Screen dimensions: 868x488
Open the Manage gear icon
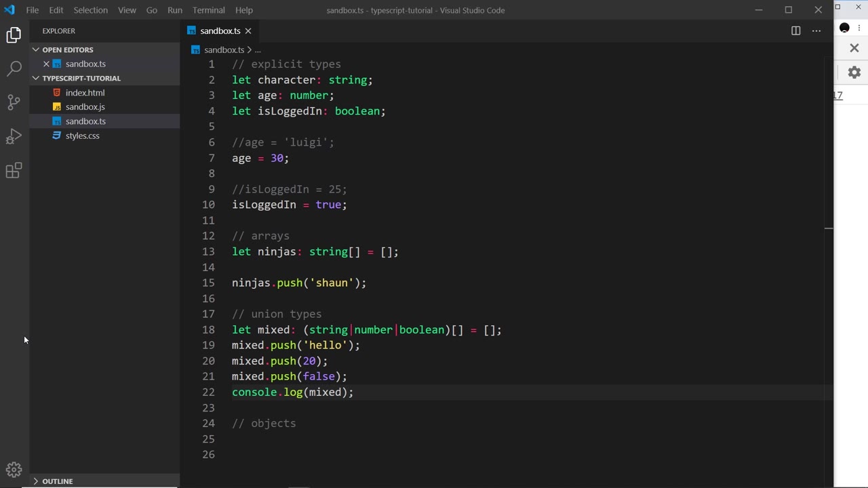coord(14,469)
